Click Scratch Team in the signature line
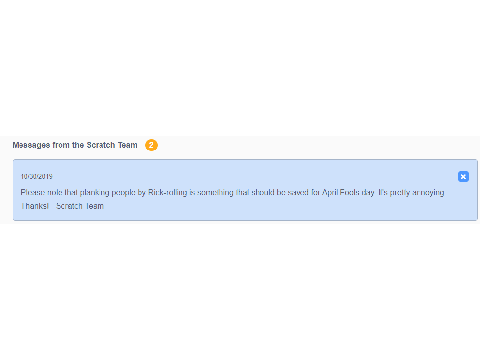The height and width of the screenshot is (360, 480). pos(80,206)
